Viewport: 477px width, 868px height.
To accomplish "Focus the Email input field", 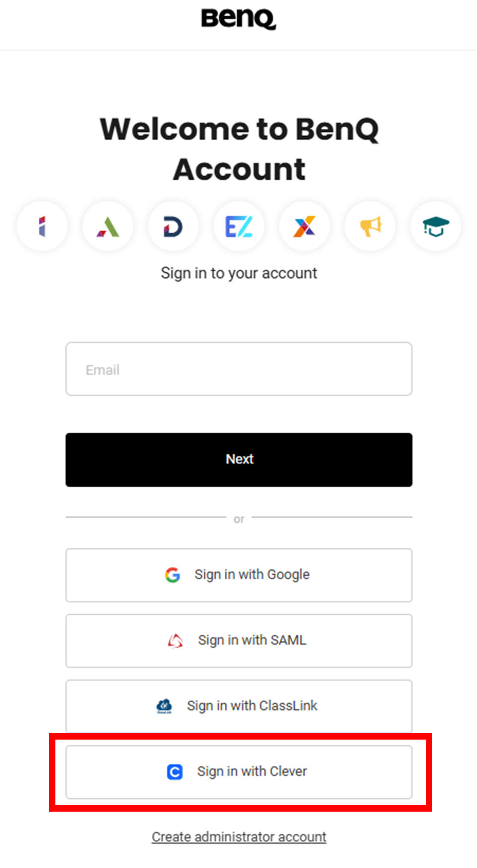I will point(239,369).
